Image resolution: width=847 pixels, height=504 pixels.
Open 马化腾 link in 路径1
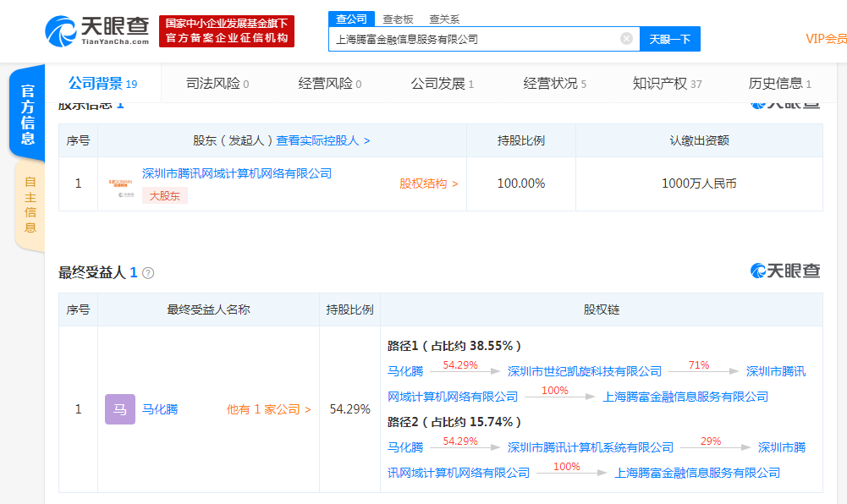[405, 371]
